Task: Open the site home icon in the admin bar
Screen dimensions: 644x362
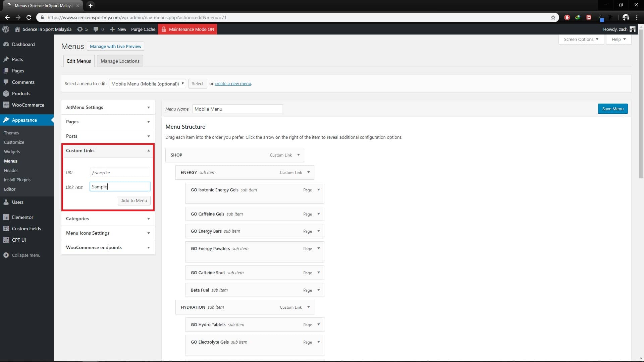Action: point(17,29)
